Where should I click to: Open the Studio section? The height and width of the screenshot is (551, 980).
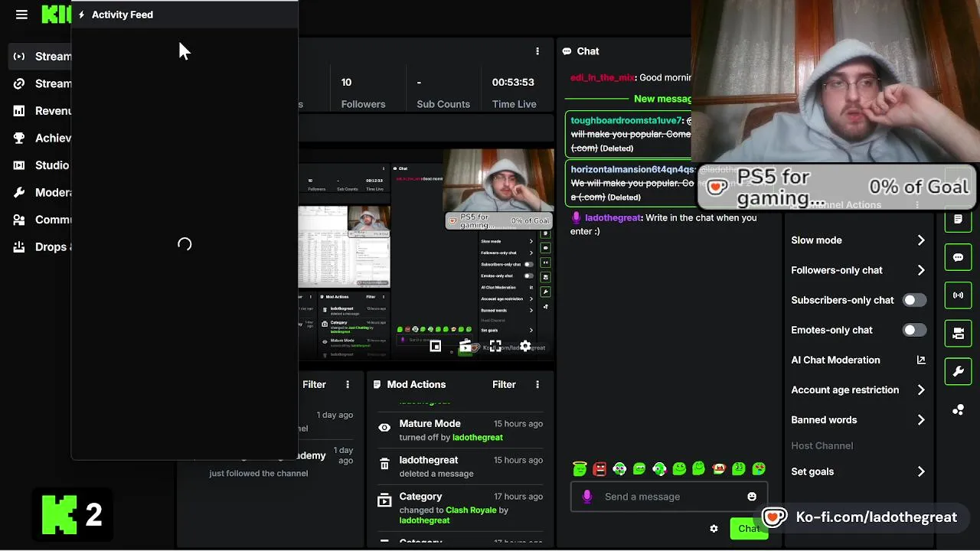pos(42,165)
